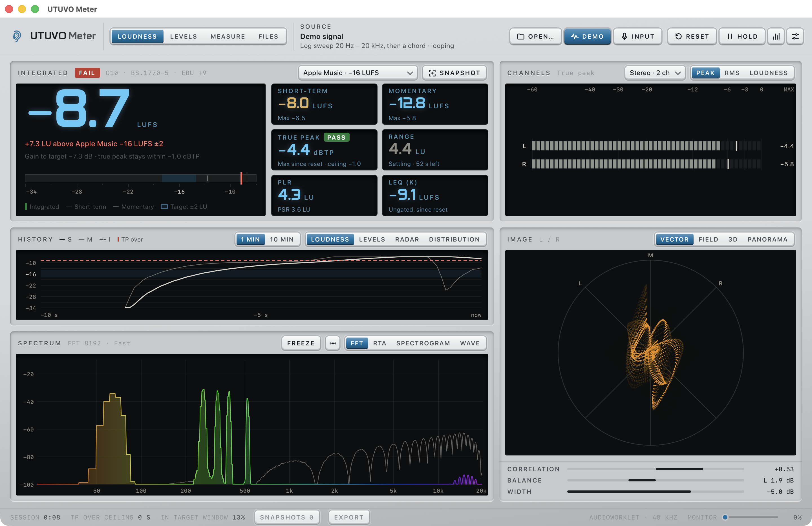
Task: Select the History Radar view
Action: 407,239
